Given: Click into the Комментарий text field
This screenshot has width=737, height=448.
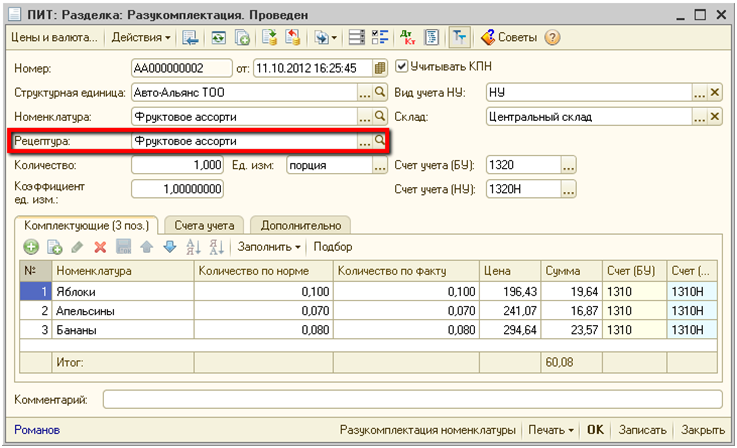Looking at the screenshot, I should pos(412,400).
